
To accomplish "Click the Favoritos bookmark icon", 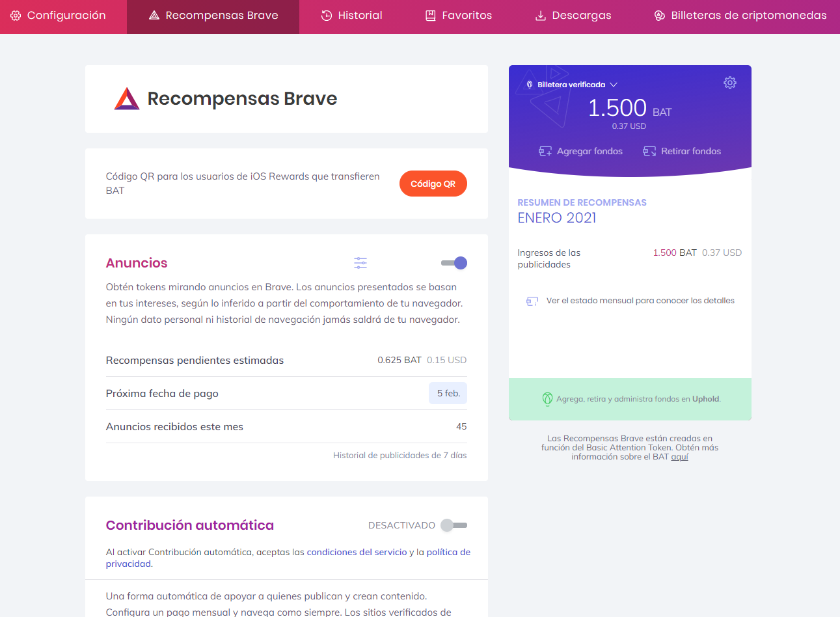I will (x=431, y=16).
